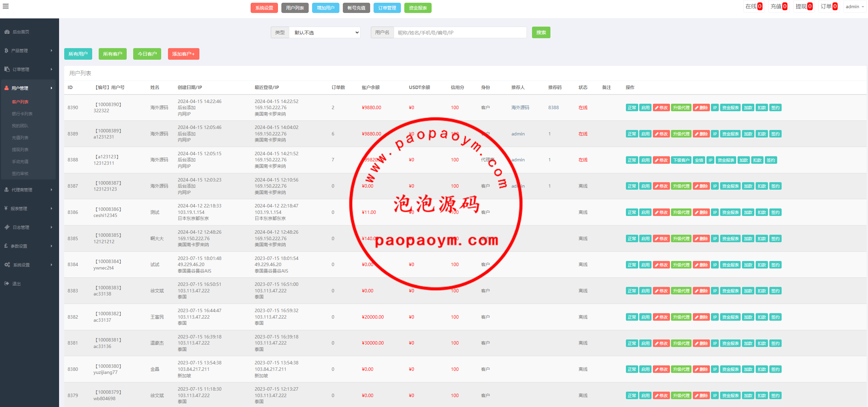Click 修改 pencil button for user 8388
This screenshot has width=868, height=407.
tap(661, 160)
